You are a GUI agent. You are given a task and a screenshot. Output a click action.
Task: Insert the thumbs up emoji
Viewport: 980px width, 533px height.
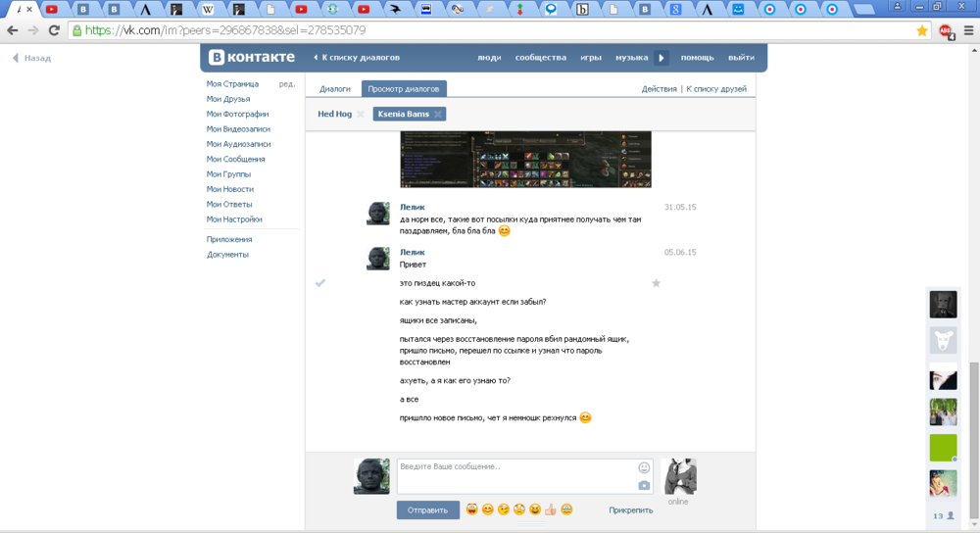click(x=551, y=509)
